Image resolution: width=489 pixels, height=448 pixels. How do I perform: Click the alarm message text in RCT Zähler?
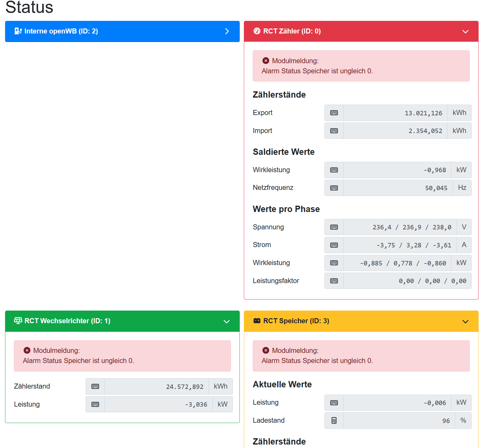[x=317, y=71]
